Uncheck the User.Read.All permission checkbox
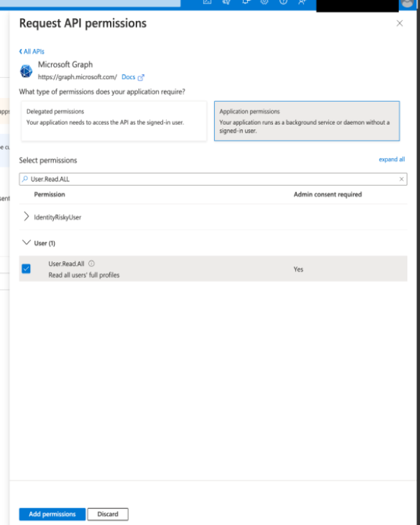 tap(26, 269)
